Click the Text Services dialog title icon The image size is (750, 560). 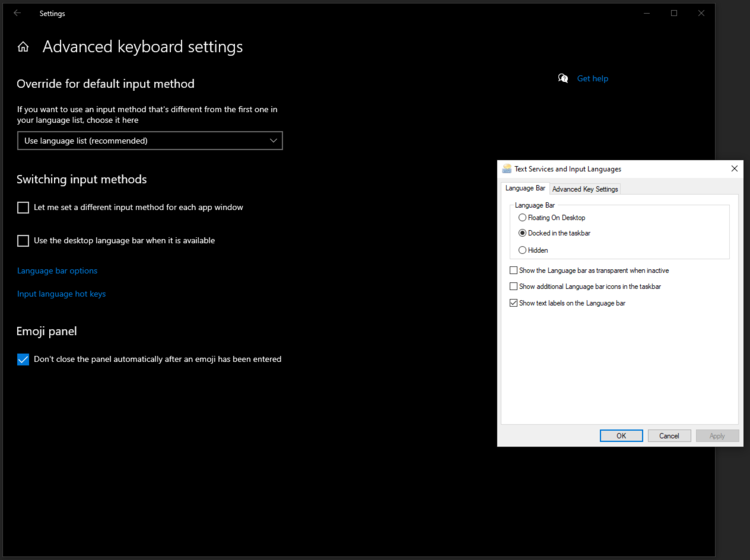click(507, 169)
